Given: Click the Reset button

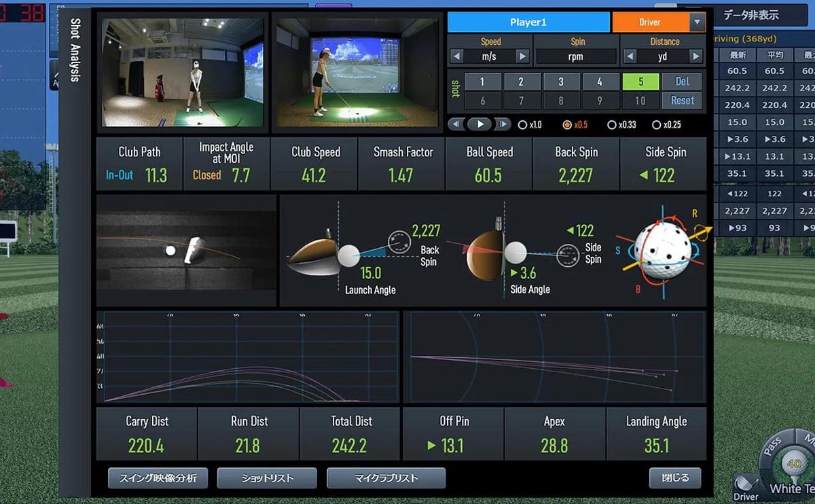Looking at the screenshot, I should pos(683,101).
